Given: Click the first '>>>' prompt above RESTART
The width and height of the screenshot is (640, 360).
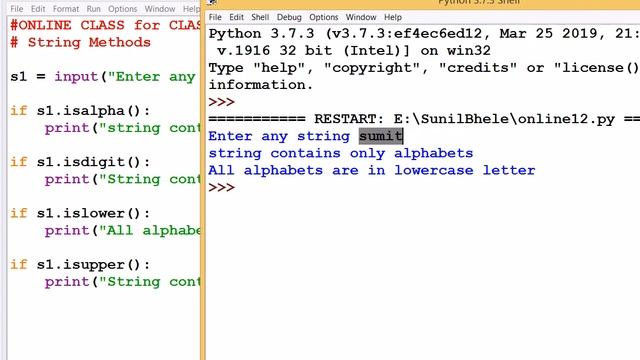Looking at the screenshot, I should [x=222, y=102].
